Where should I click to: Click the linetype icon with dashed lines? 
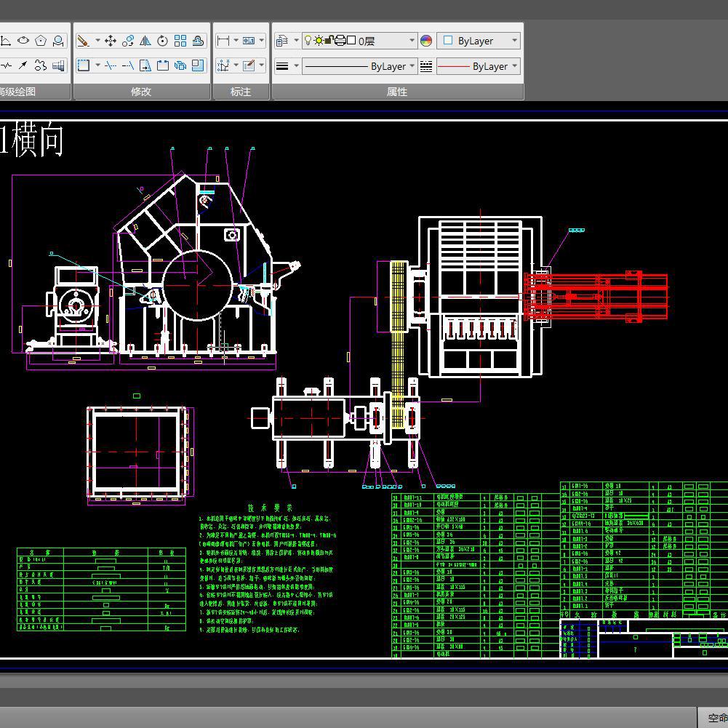[425, 66]
